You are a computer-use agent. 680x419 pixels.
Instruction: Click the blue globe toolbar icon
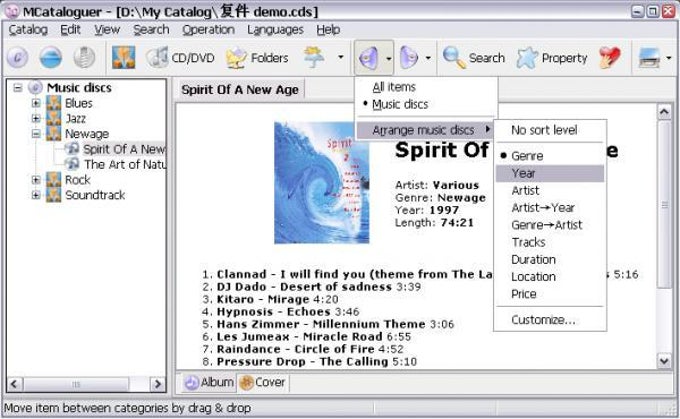click(x=51, y=57)
